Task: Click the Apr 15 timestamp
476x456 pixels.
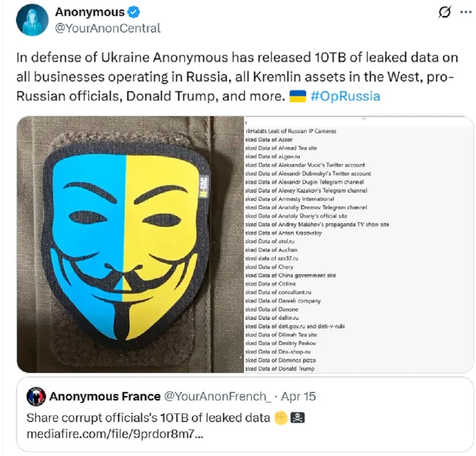Action: [299, 397]
